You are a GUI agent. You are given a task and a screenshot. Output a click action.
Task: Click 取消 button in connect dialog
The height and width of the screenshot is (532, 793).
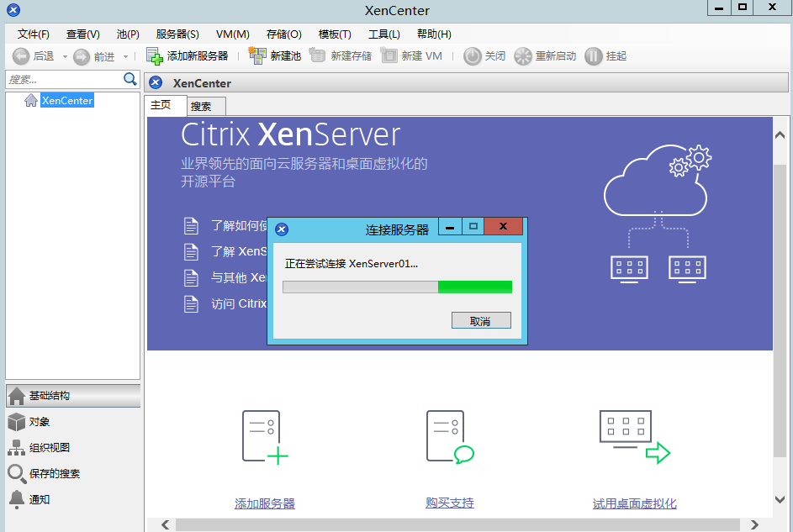coord(481,321)
